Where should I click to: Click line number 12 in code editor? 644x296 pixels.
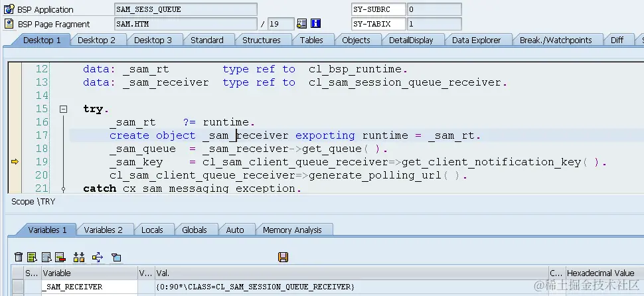41,69
